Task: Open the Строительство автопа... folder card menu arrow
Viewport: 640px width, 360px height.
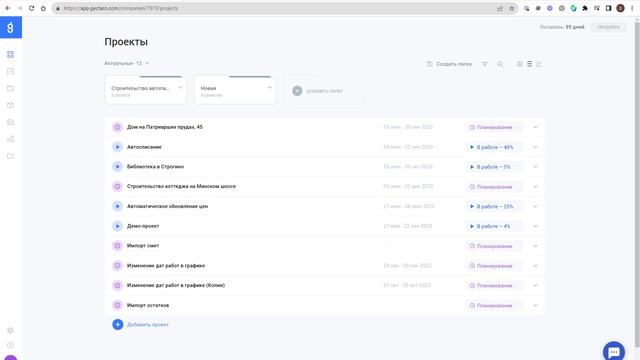Action: [x=180, y=88]
